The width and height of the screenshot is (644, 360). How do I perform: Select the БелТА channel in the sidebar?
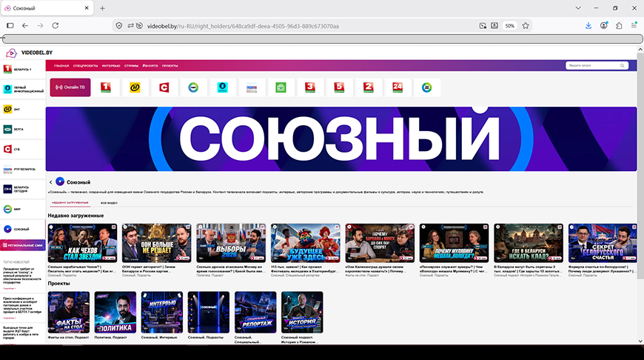click(23, 129)
